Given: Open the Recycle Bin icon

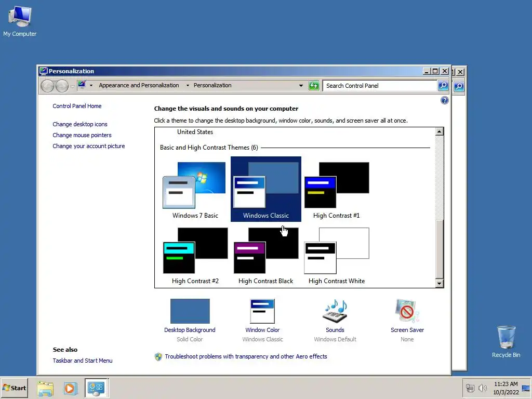Looking at the screenshot, I should (x=506, y=341).
